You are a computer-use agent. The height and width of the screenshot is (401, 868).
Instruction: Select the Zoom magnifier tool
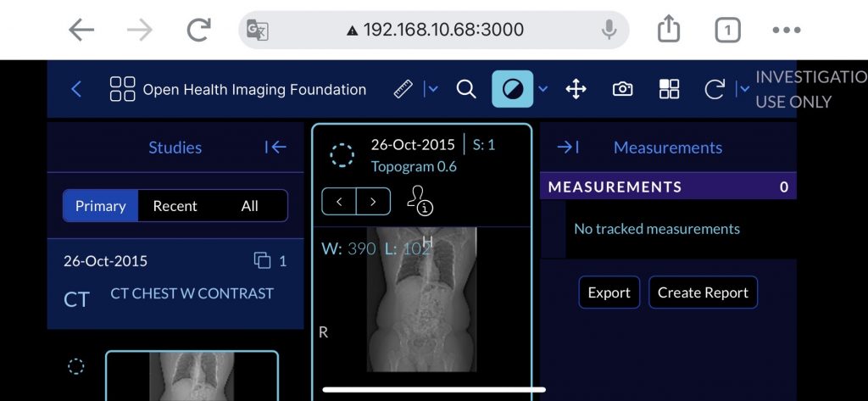pyautogui.click(x=466, y=89)
